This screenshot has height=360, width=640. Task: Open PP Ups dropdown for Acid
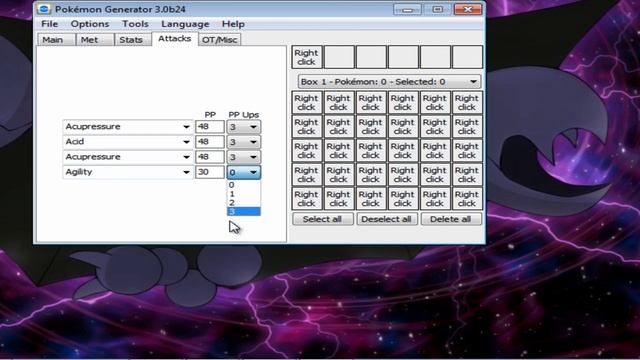[244, 142]
